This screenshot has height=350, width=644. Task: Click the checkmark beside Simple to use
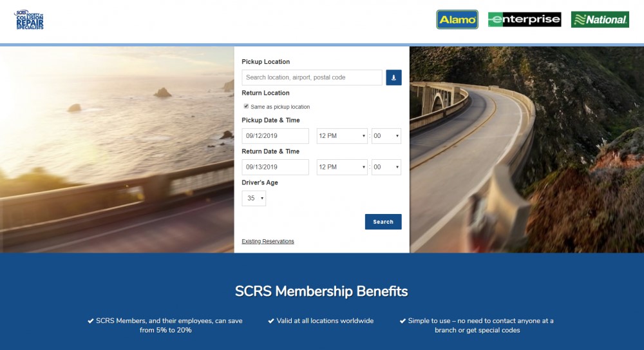[x=402, y=321]
